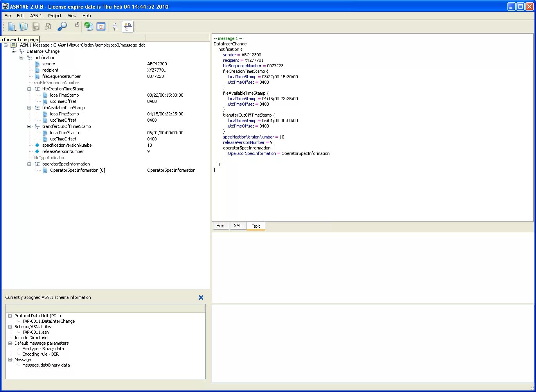Click the timestamp value 04/15/00:22:25:00

165,114
